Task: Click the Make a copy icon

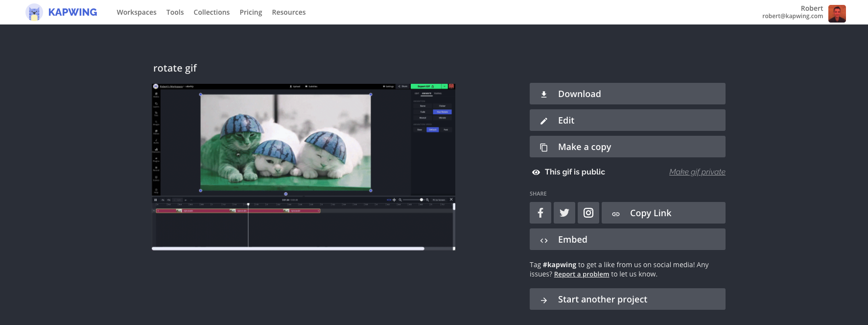Action: [543, 147]
